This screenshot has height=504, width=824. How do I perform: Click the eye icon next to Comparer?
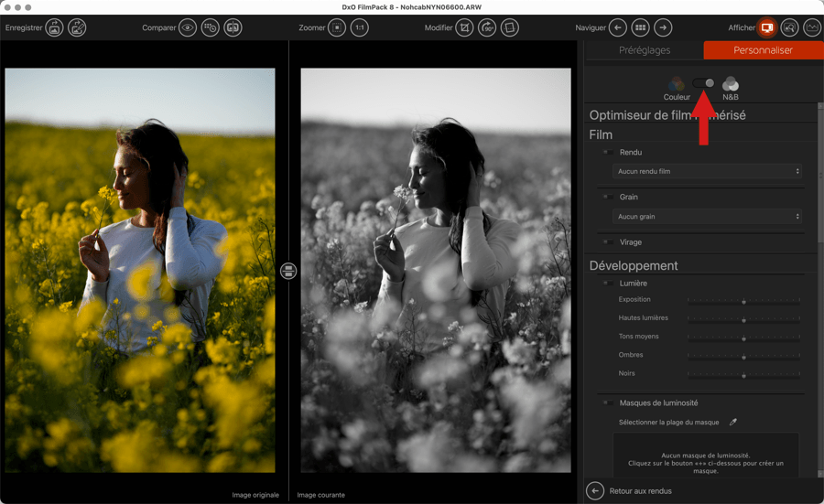(x=188, y=28)
